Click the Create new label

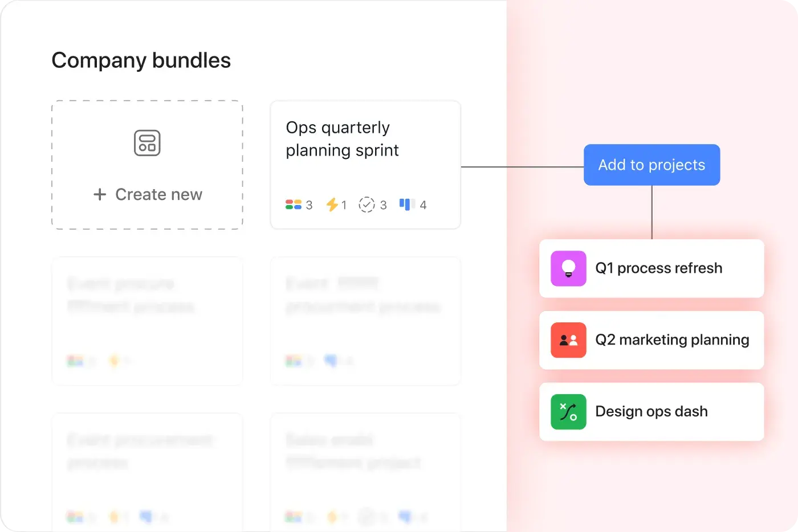(158, 194)
